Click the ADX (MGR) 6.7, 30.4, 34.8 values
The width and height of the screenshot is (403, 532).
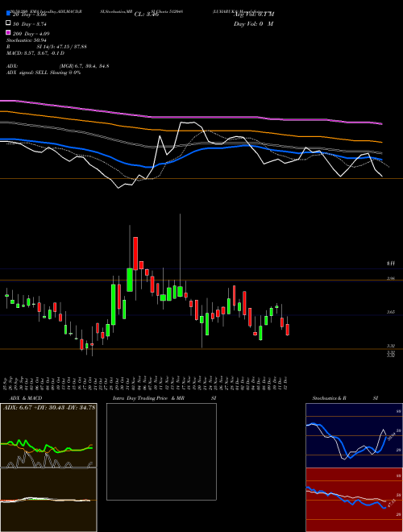click(84, 66)
